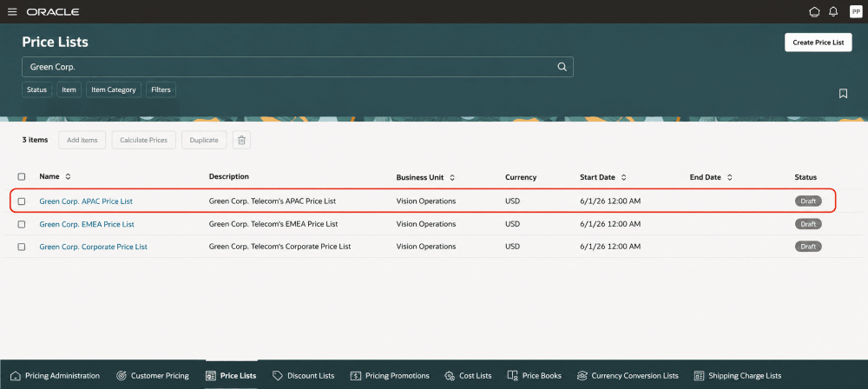Sort by the End Date column arrows
The width and height of the screenshot is (868, 389).
[x=730, y=177]
